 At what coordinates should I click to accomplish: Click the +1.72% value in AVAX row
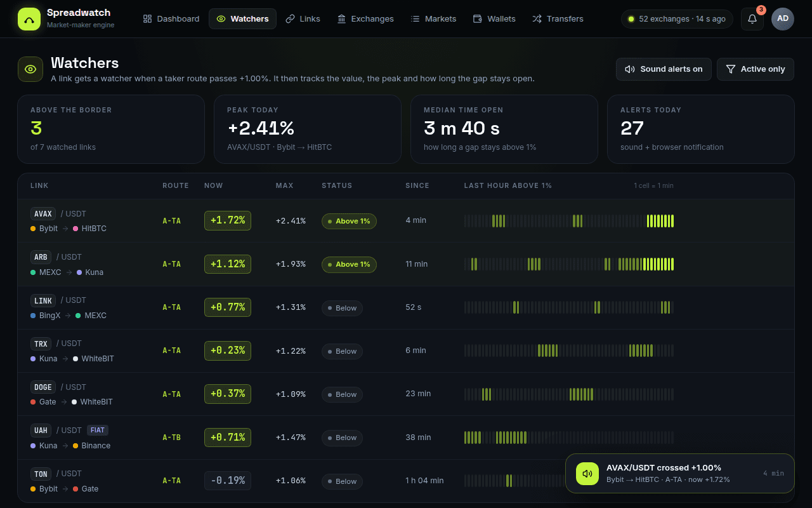click(228, 220)
